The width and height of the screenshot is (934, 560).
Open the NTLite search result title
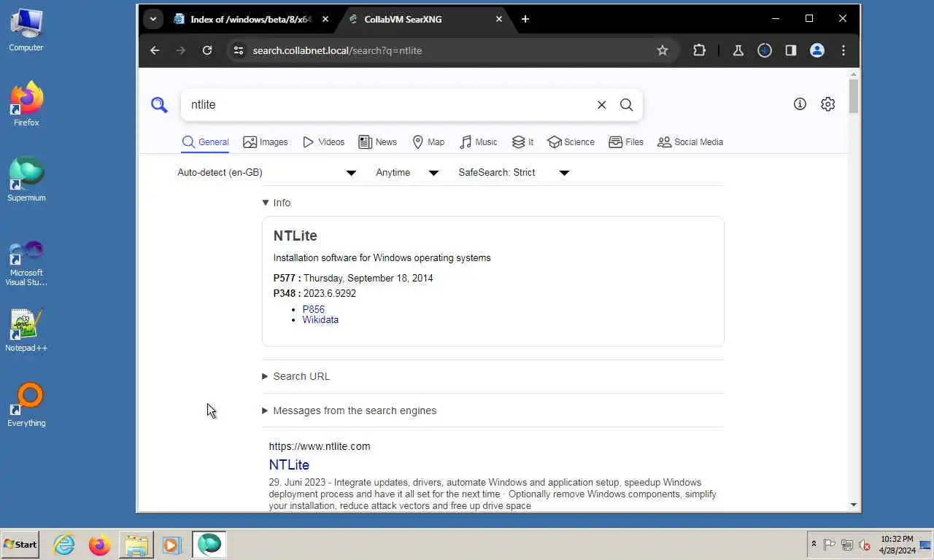coord(289,464)
